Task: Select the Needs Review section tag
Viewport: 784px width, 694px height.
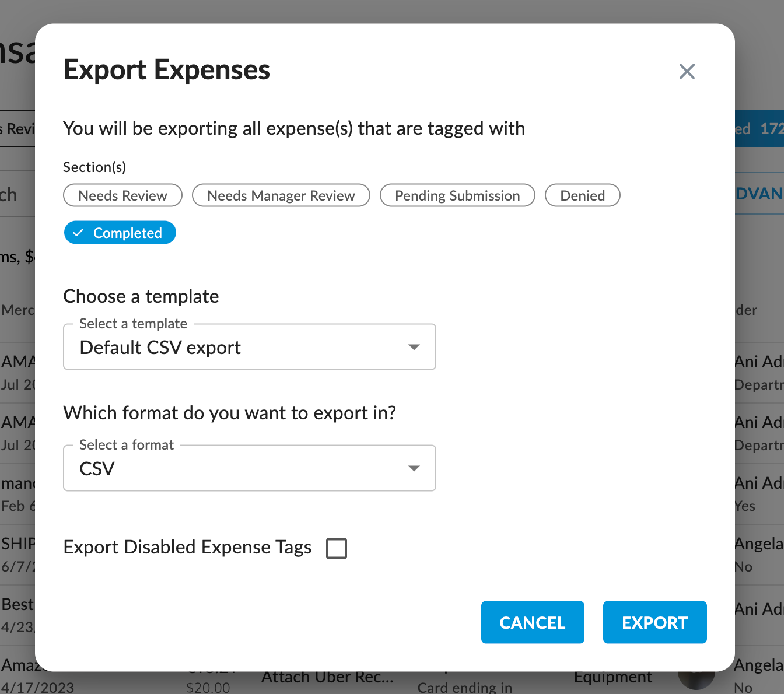Action: (123, 195)
